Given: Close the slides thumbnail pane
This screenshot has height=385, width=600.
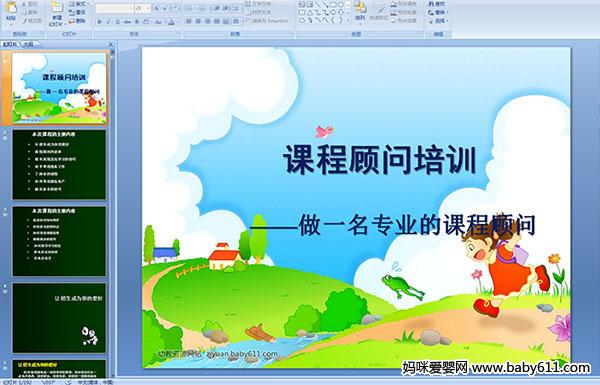Looking at the screenshot, I should (x=111, y=45).
